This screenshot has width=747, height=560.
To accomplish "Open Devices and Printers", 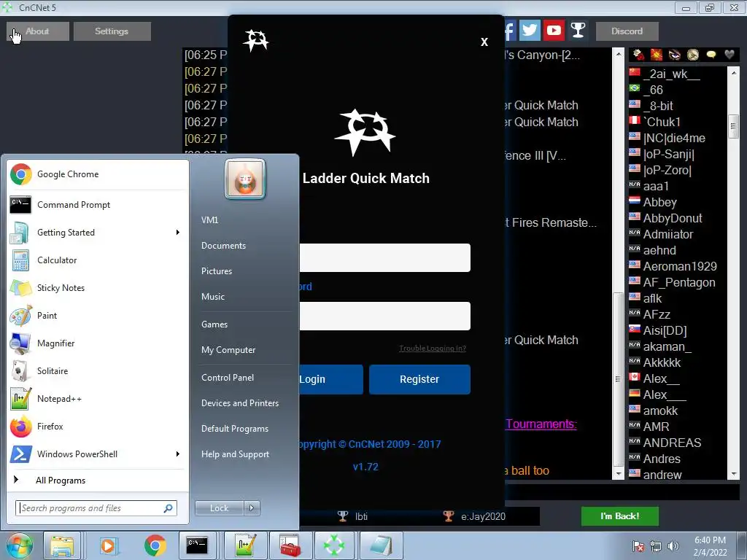I will [240, 402].
